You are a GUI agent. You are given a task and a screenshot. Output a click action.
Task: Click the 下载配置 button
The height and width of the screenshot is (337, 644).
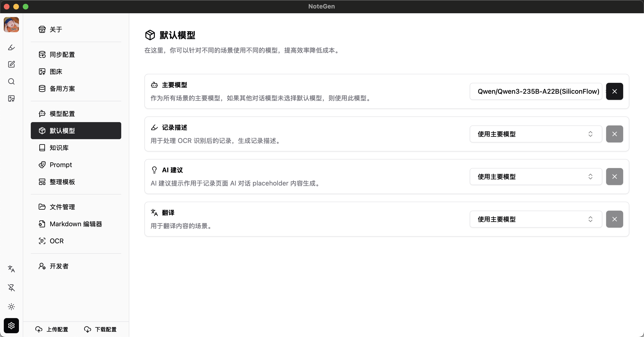point(100,329)
